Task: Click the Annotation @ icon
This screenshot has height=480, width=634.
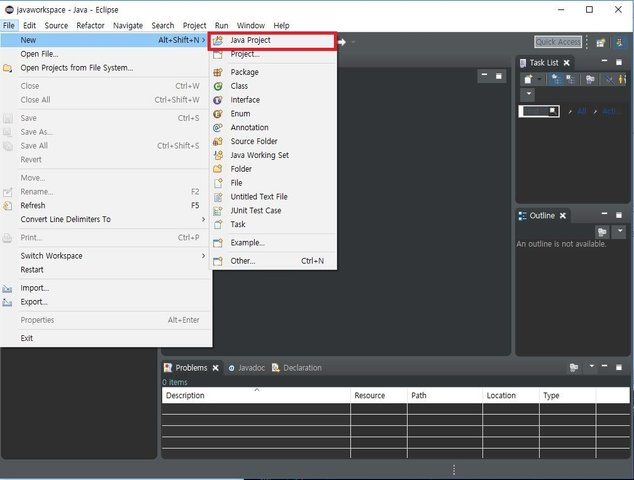Action: point(218,128)
